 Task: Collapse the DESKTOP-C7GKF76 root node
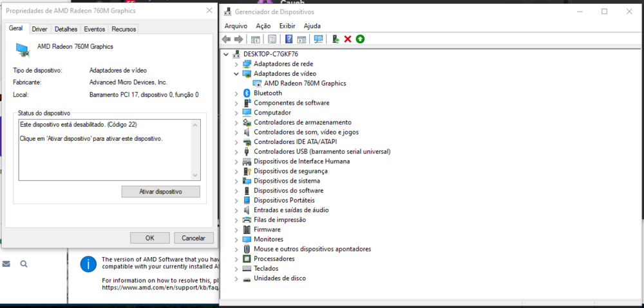[x=226, y=54]
